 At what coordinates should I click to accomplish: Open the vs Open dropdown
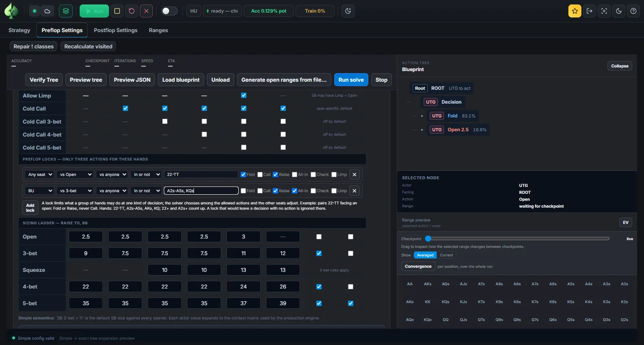[x=75, y=174]
